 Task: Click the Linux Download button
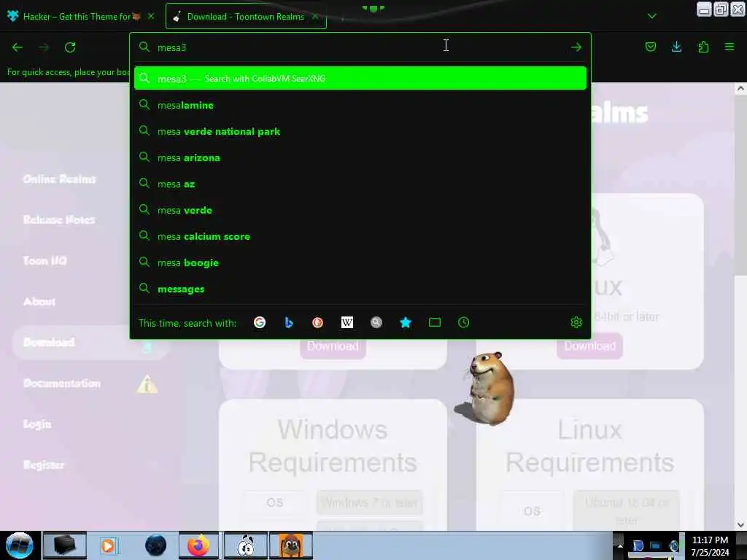(x=589, y=346)
